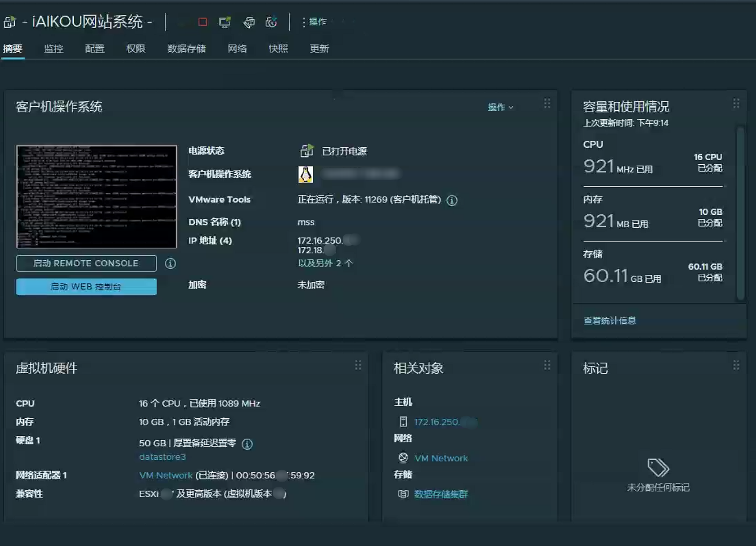Click the host icon beside 172.16.250 address
The width and height of the screenshot is (756, 546).
click(403, 421)
